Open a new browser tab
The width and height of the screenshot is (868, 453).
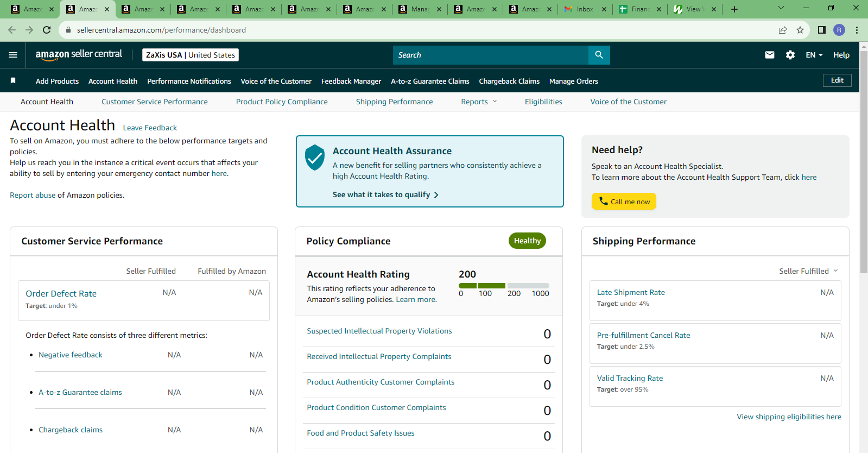pyautogui.click(x=734, y=9)
